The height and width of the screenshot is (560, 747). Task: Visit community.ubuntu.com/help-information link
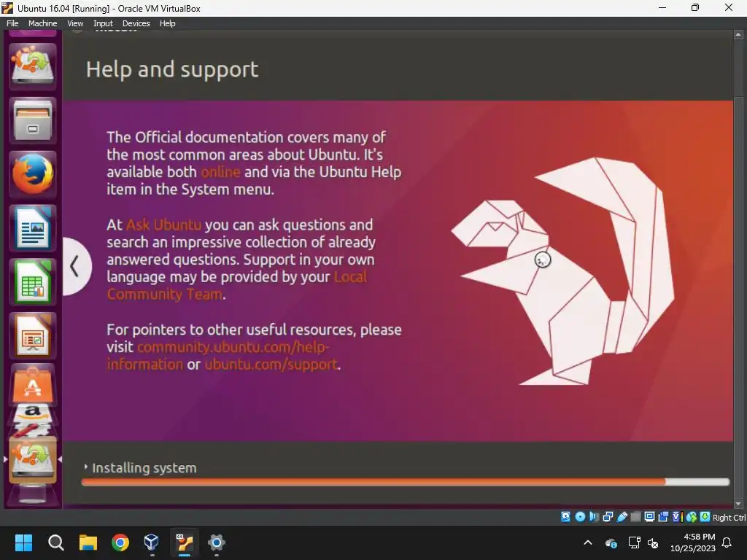[217, 355]
